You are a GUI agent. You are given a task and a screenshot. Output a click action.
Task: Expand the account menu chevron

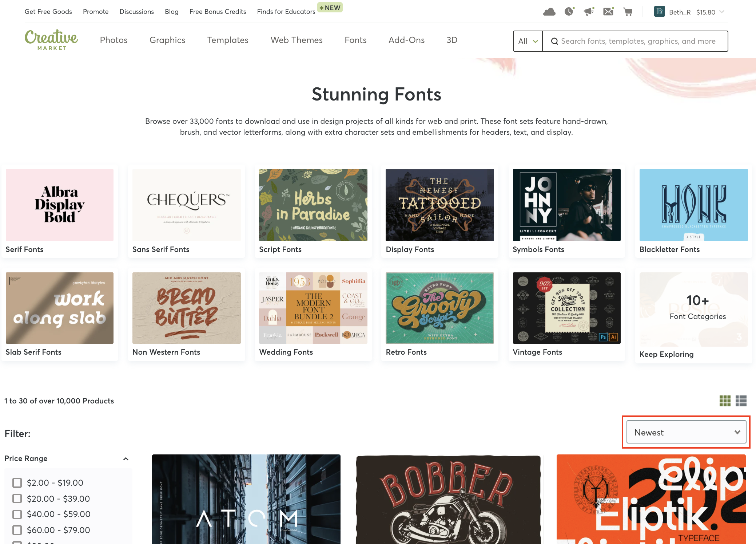[x=722, y=12]
